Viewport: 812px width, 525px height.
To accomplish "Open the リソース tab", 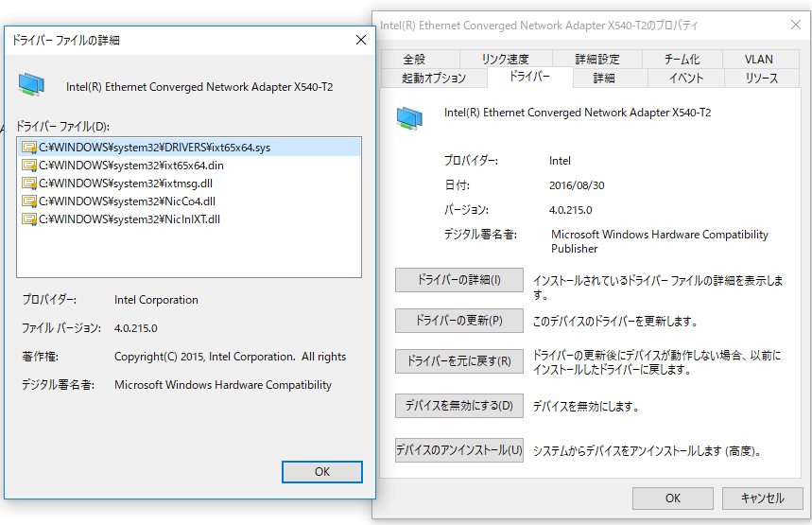I will tap(762, 79).
